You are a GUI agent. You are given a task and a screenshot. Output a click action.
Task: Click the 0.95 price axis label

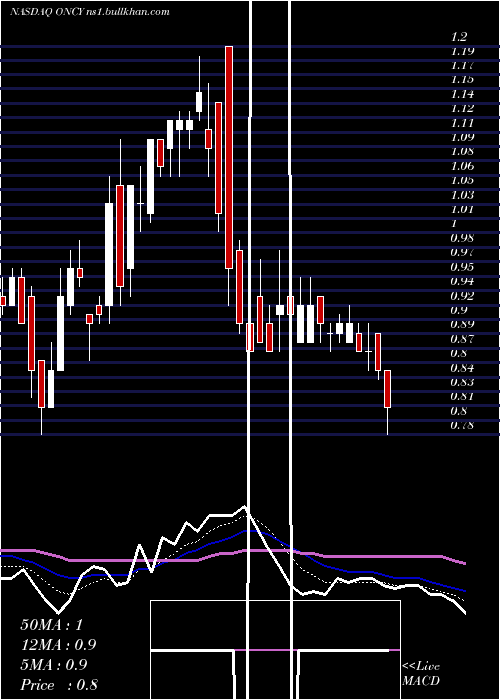tap(462, 267)
